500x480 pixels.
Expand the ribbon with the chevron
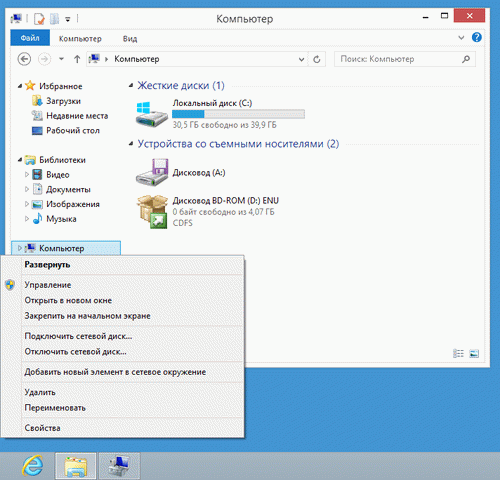point(461,38)
